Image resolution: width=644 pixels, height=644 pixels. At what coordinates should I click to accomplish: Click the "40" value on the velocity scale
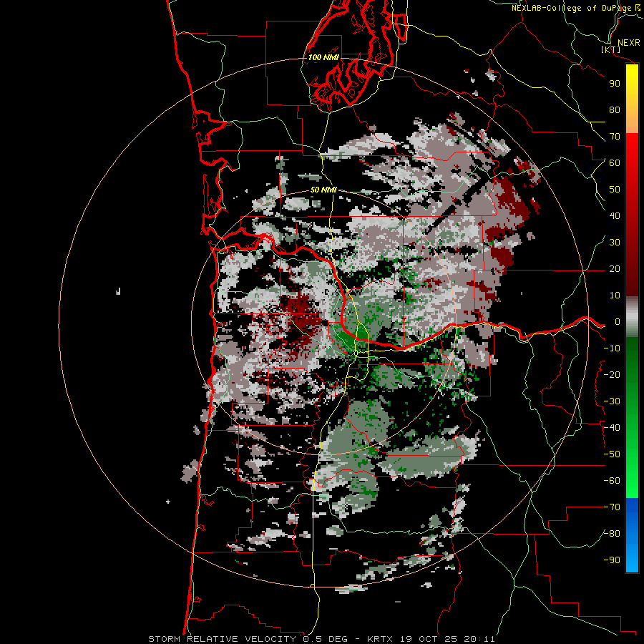615,215
